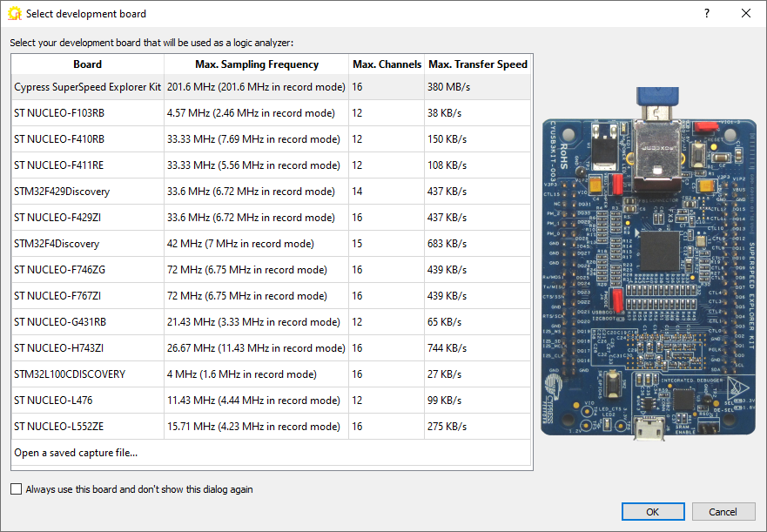Select ST NUCLEO-H743ZI board

point(271,348)
